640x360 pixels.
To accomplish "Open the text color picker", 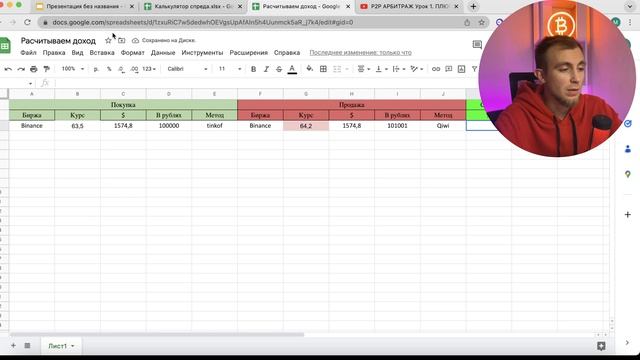I will pos(292,69).
